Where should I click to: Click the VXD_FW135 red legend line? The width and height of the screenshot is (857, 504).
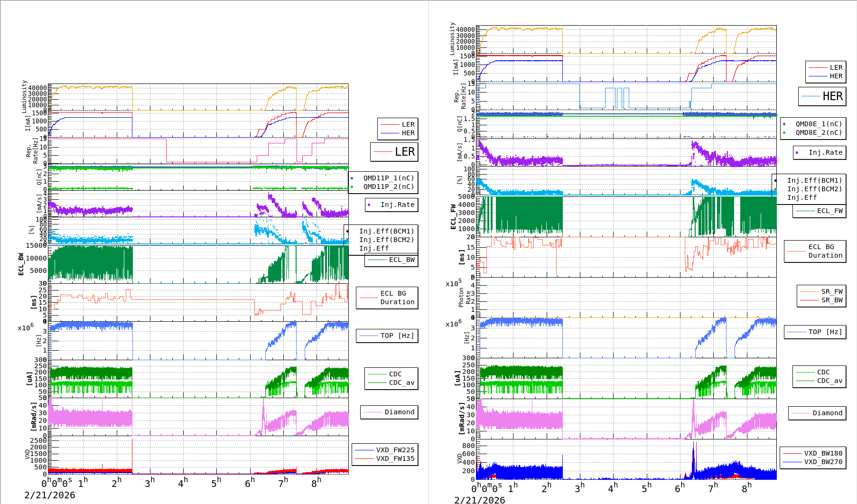(x=364, y=458)
